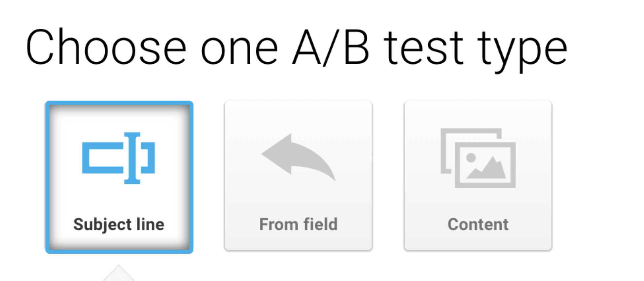Switch the A/B test to From field

(x=298, y=176)
